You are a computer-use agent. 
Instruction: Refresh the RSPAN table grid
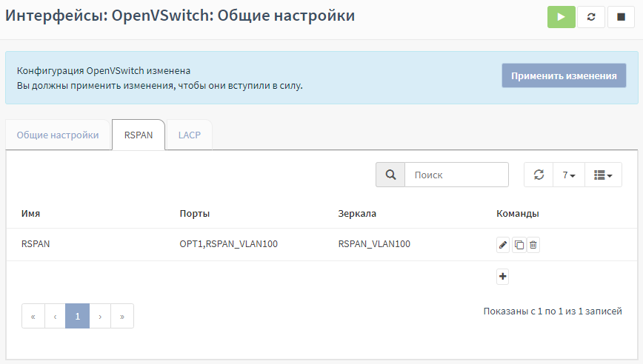pos(539,175)
